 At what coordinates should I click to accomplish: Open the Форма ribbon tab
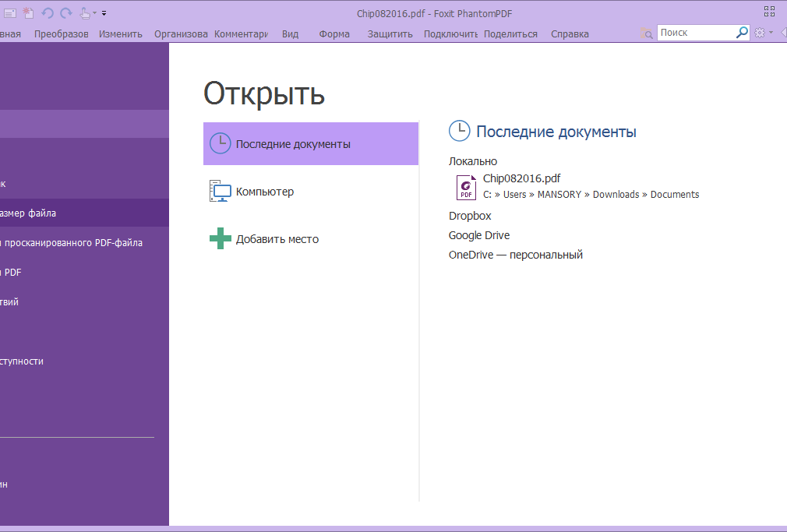click(x=334, y=34)
